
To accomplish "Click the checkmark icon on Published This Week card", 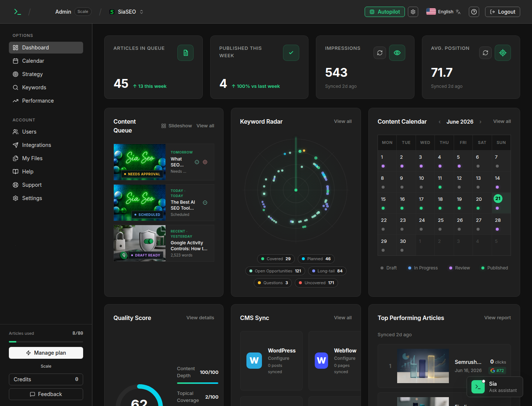I will [291, 53].
